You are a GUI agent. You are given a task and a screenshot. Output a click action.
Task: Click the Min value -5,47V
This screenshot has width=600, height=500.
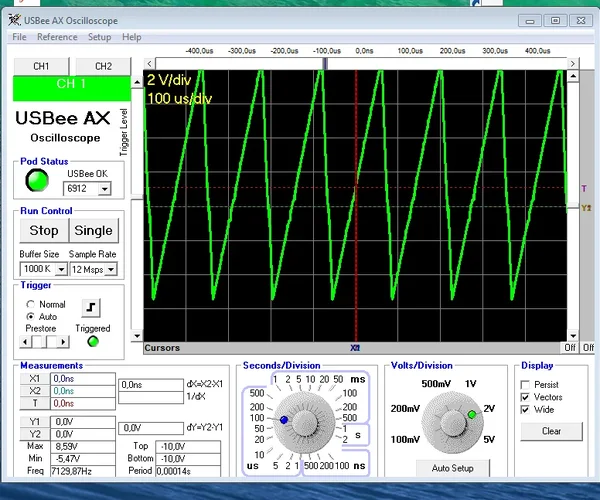click(83, 458)
